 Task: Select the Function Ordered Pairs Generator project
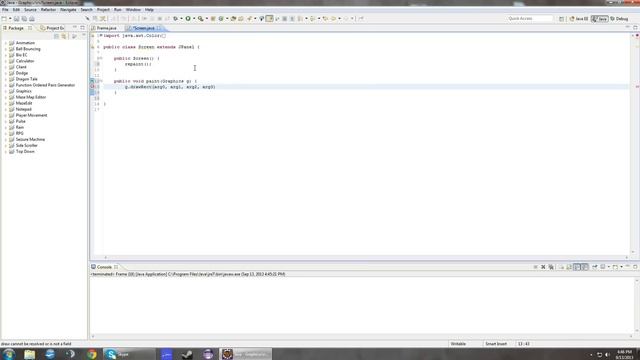pos(45,85)
